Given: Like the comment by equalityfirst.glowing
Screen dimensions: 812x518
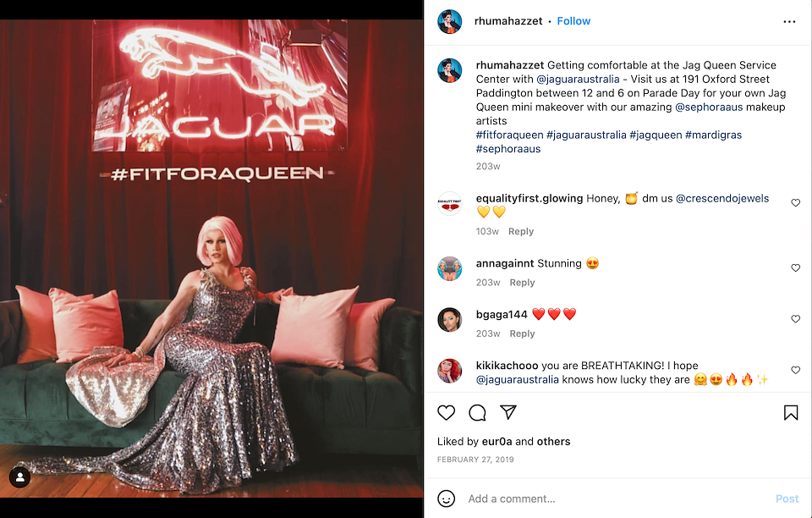Looking at the screenshot, I should coord(795,203).
